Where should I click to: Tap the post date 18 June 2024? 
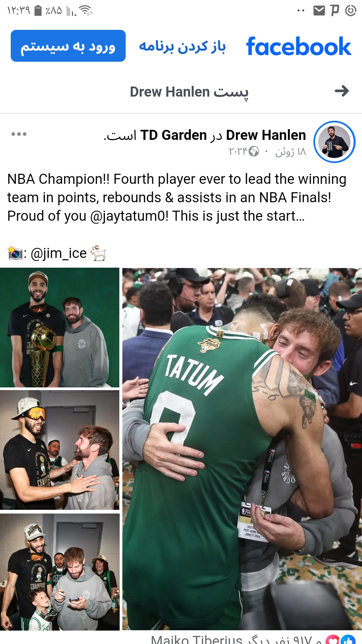[x=267, y=152]
